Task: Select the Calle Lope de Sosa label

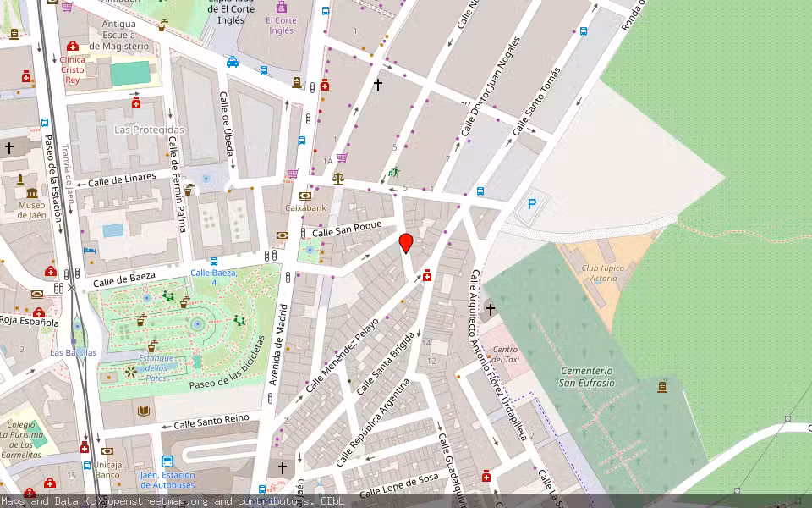Action: click(x=398, y=486)
